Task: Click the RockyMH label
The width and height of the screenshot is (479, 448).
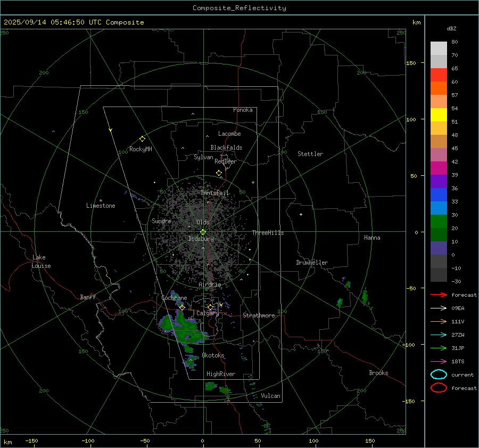Action: [x=141, y=149]
